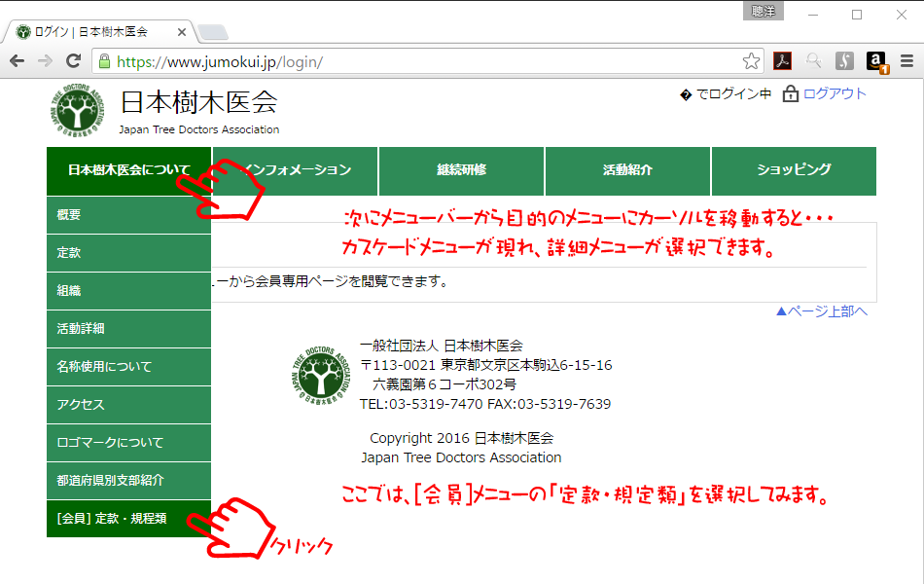This screenshot has height=584, width=924.
Task: Click the Japan Tree Doctors Association header subtitle
Action: [x=199, y=129]
